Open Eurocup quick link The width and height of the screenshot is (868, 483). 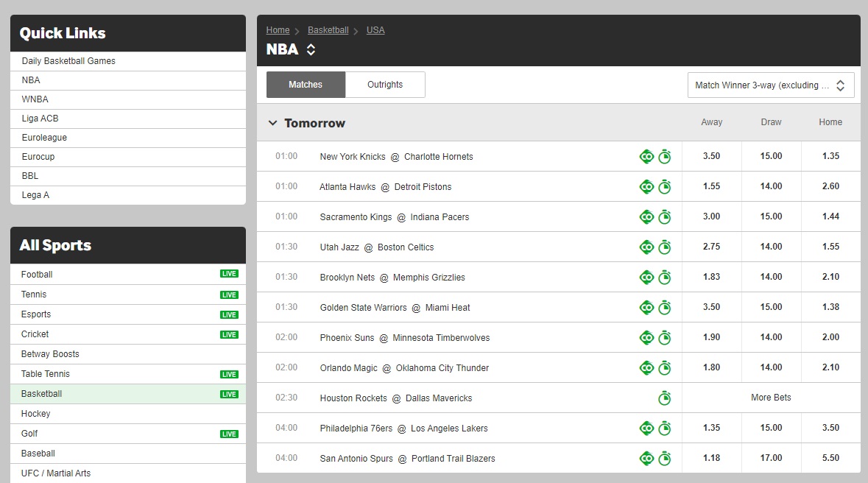(128, 157)
